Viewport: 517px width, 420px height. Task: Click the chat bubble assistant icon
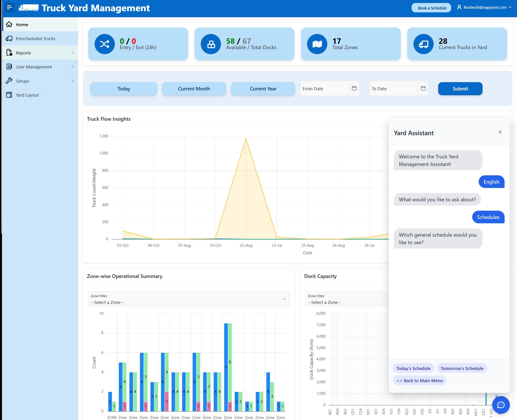tap(500, 405)
